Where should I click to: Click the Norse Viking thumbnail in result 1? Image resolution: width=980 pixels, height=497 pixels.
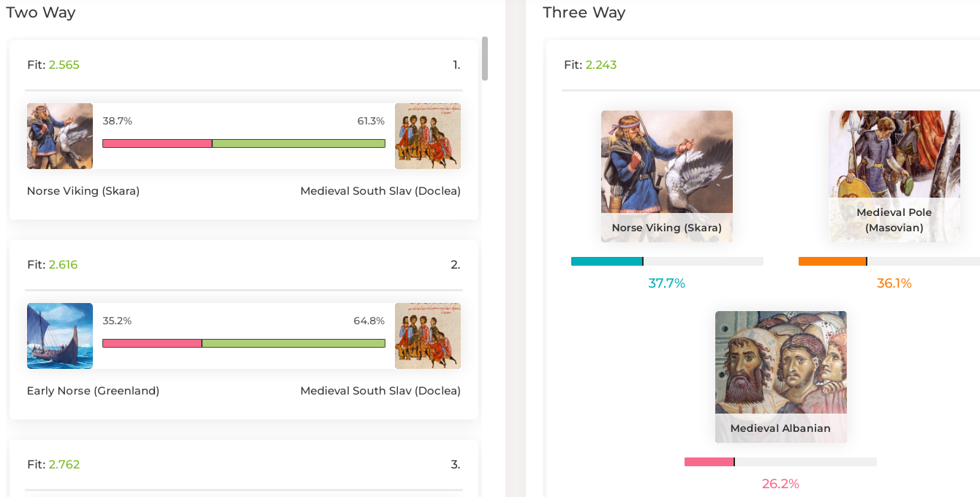[60, 136]
